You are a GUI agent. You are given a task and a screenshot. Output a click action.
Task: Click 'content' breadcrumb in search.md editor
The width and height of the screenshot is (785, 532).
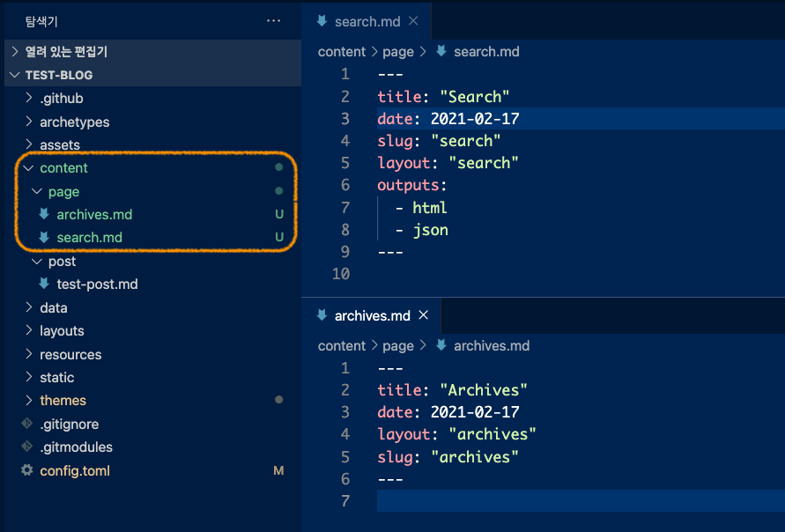click(341, 52)
